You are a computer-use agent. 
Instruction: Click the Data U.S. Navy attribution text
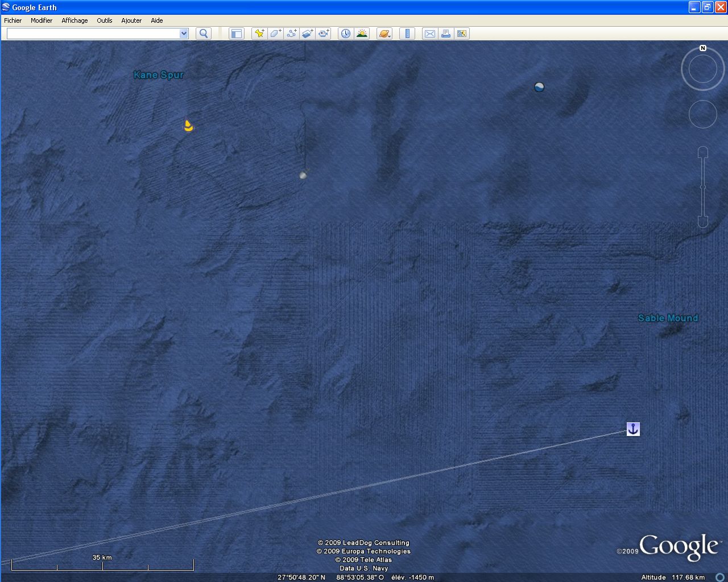364,568
